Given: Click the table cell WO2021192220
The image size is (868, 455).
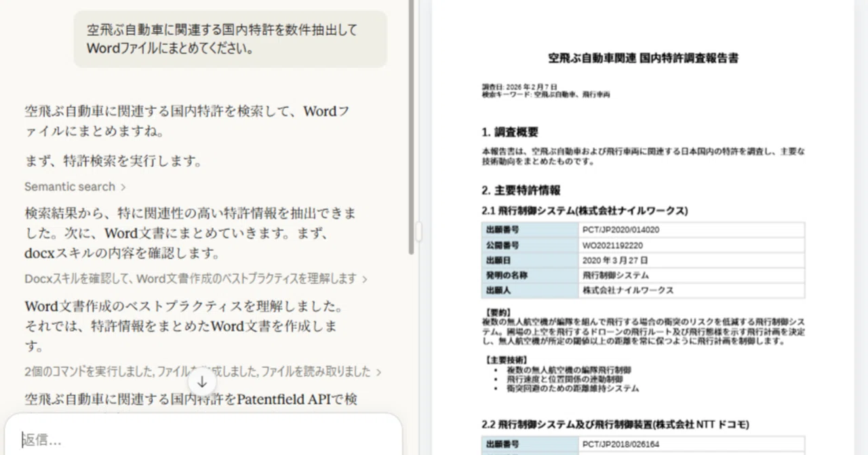Looking at the screenshot, I should pyautogui.click(x=692, y=245).
